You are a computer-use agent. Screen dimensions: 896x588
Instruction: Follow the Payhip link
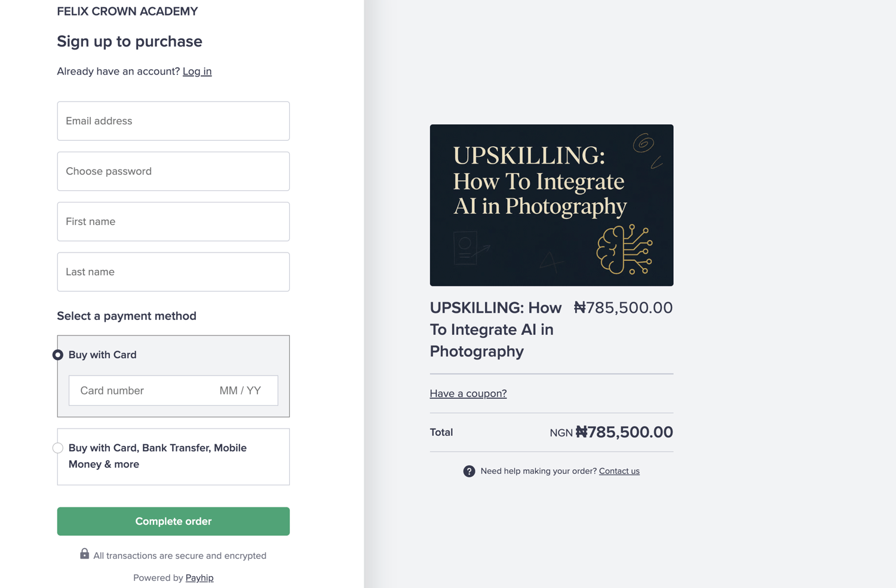tap(200, 578)
